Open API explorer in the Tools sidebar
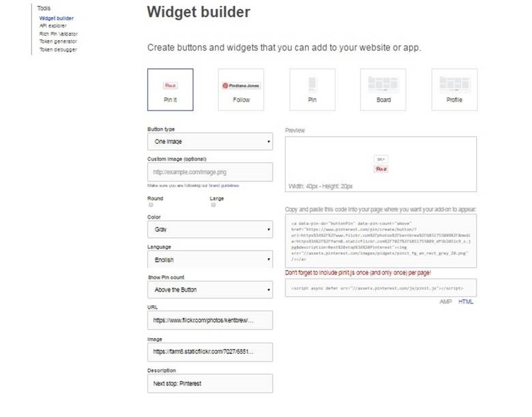The image size is (532, 417). (53, 25)
